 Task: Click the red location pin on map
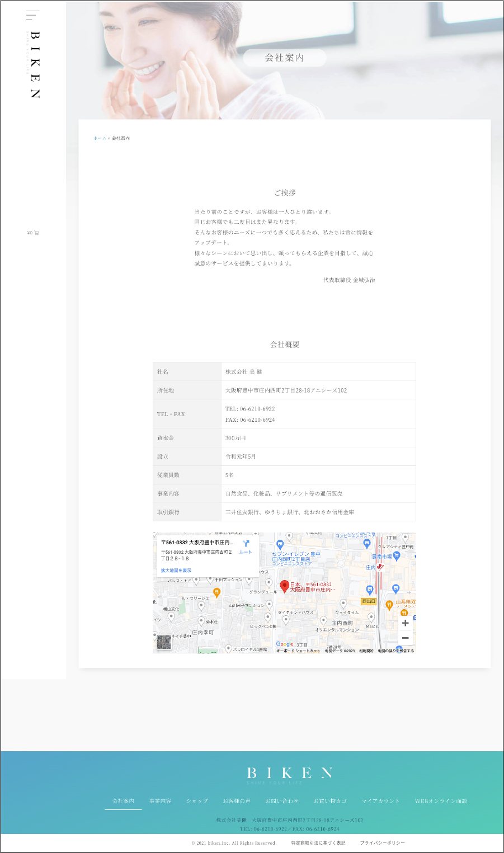[x=284, y=586]
